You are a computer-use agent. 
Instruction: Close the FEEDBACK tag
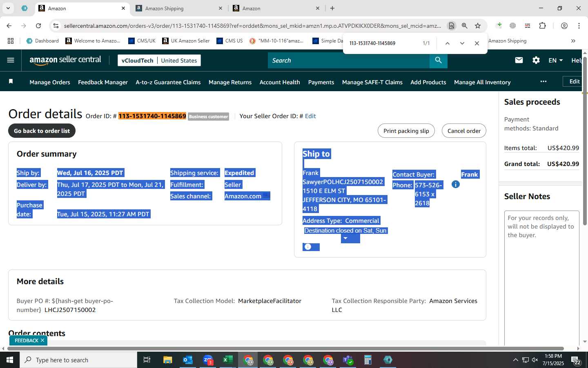[x=42, y=340]
